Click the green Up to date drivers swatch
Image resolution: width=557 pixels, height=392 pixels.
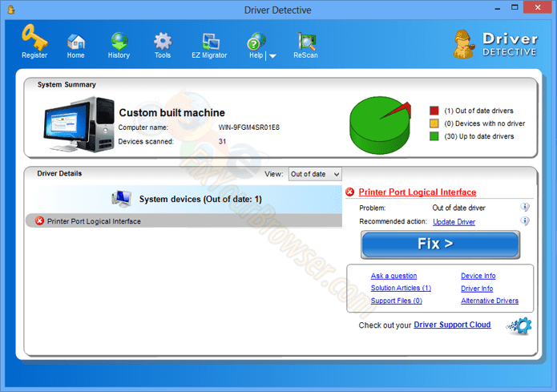[434, 136]
